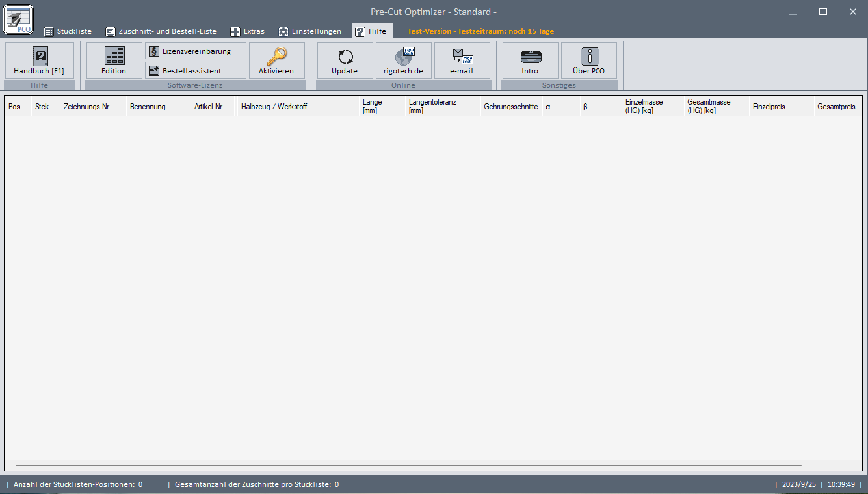Open the rigotech.de website
868x494 pixels.
pos(404,60)
